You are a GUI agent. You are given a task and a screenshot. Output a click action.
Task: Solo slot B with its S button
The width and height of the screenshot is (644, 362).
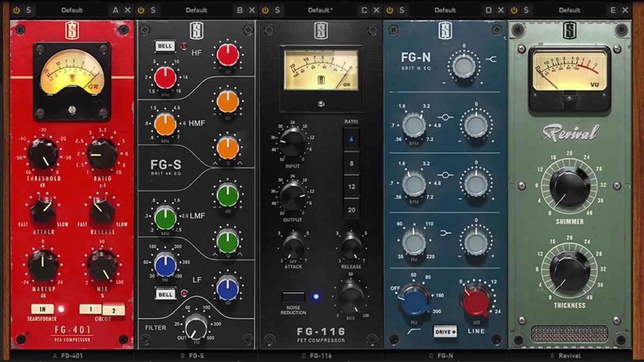coord(153,10)
